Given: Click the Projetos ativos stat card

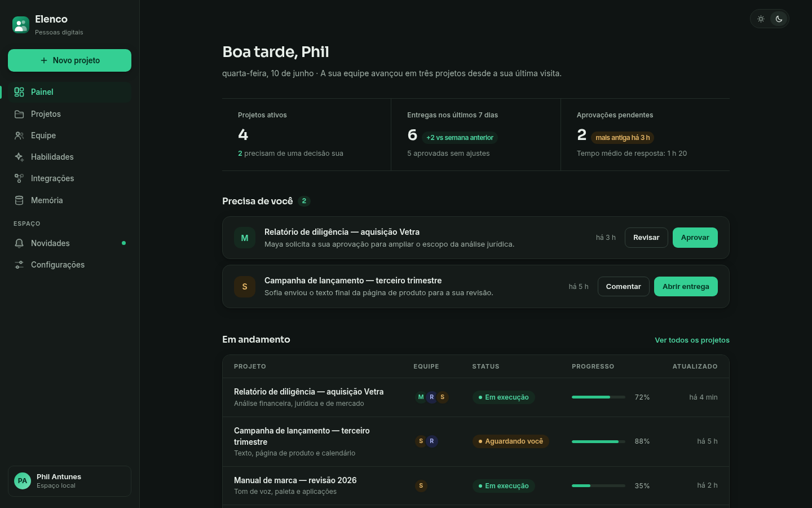Looking at the screenshot, I should [x=307, y=134].
